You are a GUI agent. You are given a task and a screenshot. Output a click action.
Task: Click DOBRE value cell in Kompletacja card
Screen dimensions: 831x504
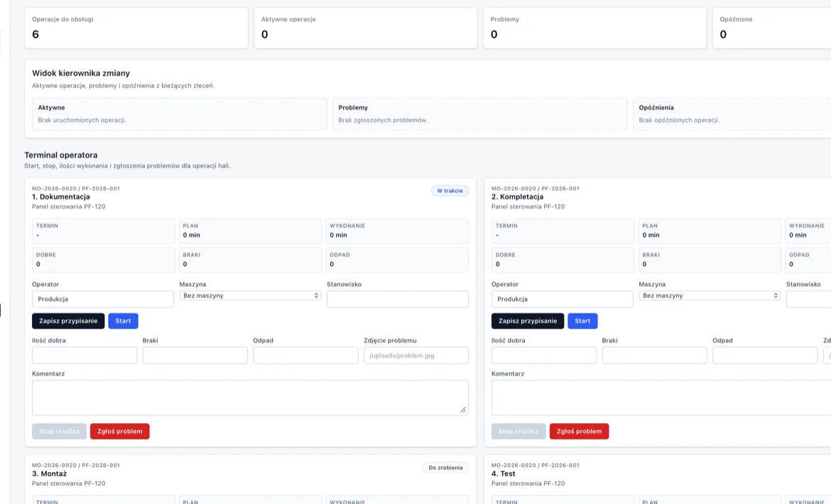click(563, 260)
